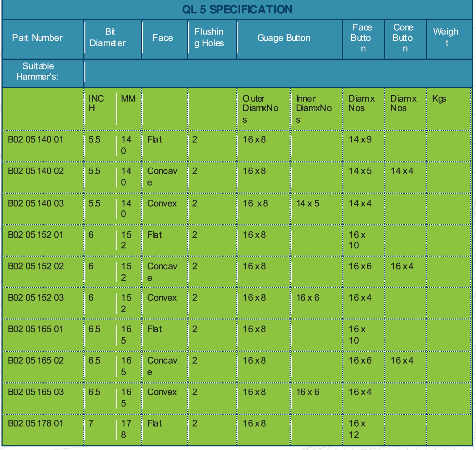476x450 pixels.
Task: Click Flat face in B02 05 140 01 row
Action: (x=154, y=139)
